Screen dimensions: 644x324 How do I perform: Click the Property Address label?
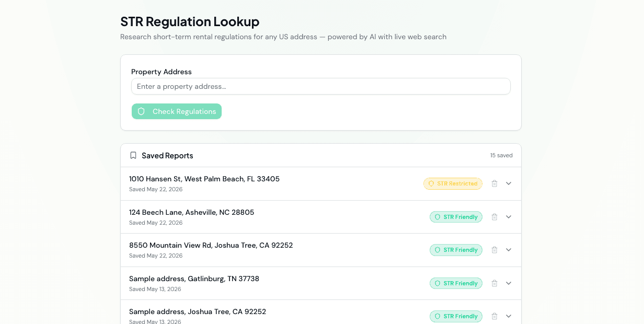pos(162,72)
